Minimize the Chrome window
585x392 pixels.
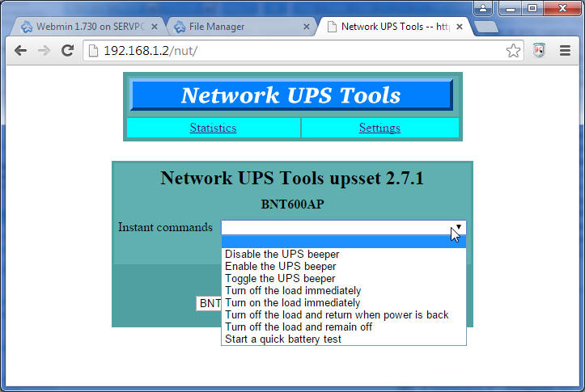[511, 8]
